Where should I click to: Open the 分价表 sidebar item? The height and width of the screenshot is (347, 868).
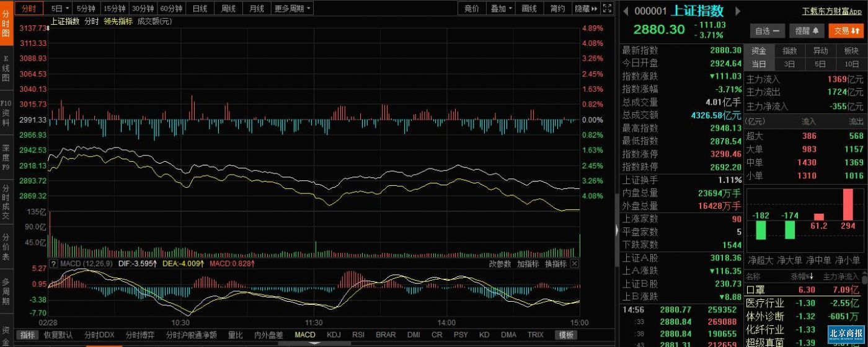[x=6, y=247]
